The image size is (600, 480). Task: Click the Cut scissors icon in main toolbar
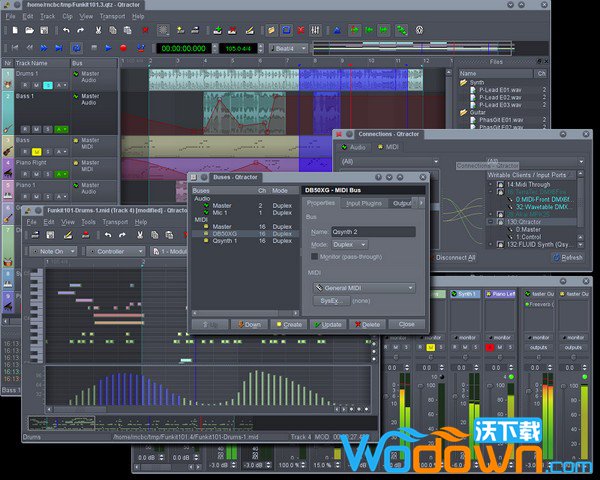click(x=98, y=30)
